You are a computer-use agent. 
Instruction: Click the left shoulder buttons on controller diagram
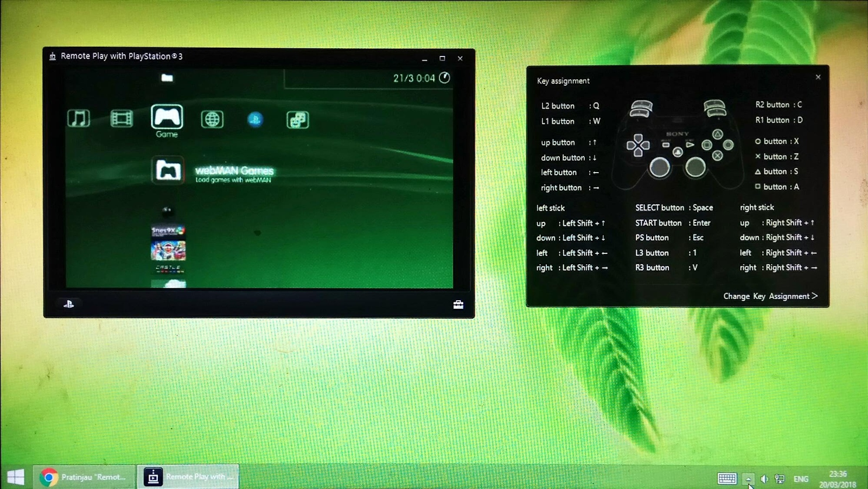(641, 109)
